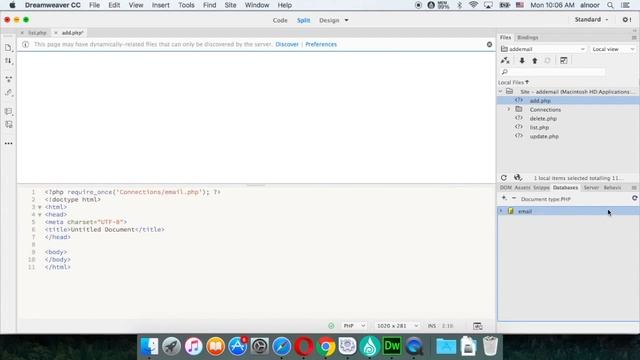Open the Insert menu
640x360 pixels.
[160, 5]
